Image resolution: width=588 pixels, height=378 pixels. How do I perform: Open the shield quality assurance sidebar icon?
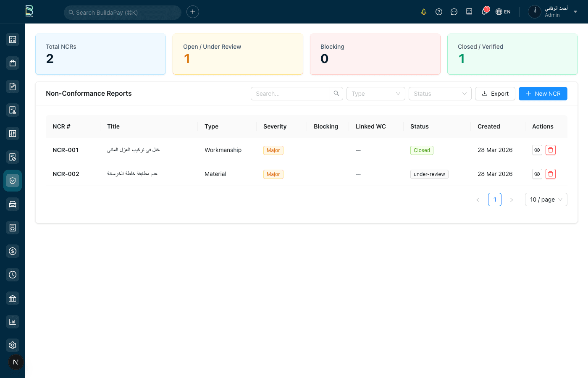pos(12,181)
